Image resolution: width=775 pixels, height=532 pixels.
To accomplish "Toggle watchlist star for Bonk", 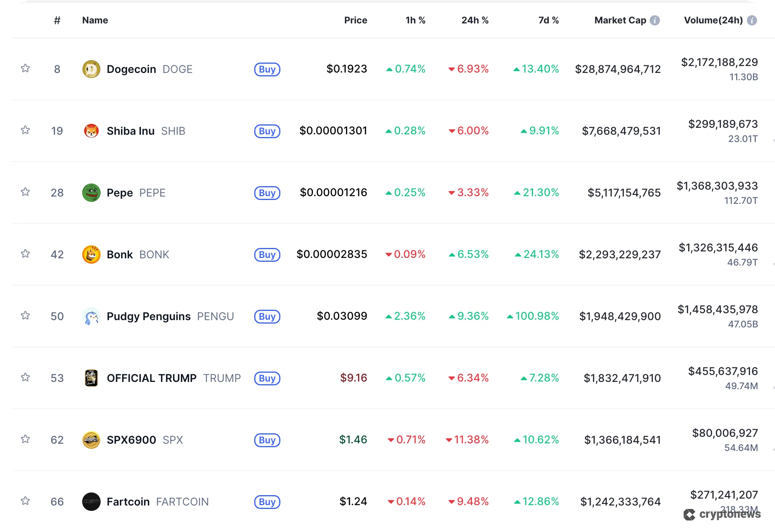I will [x=25, y=254].
